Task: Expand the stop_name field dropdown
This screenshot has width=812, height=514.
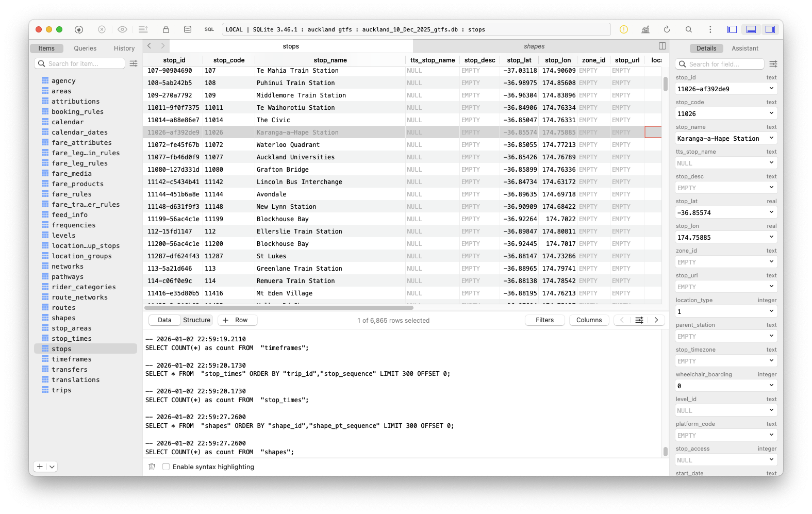Action: coord(771,138)
